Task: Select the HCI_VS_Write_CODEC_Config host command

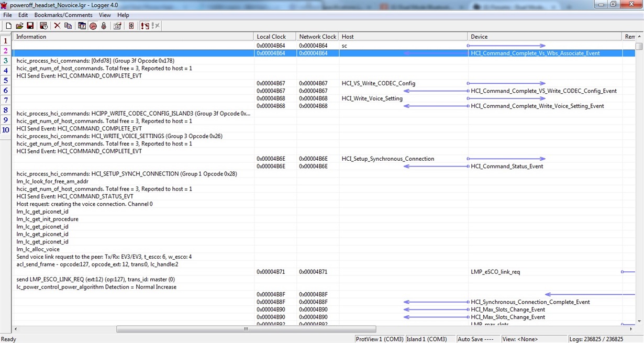Action: coord(379,83)
